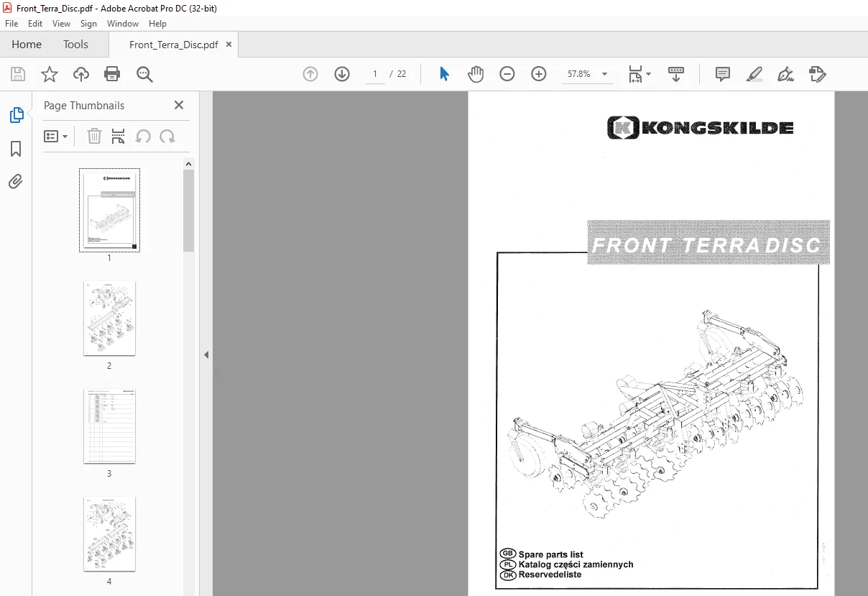This screenshot has width=868, height=596.
Task: Switch to the Home tab
Action: click(x=27, y=44)
